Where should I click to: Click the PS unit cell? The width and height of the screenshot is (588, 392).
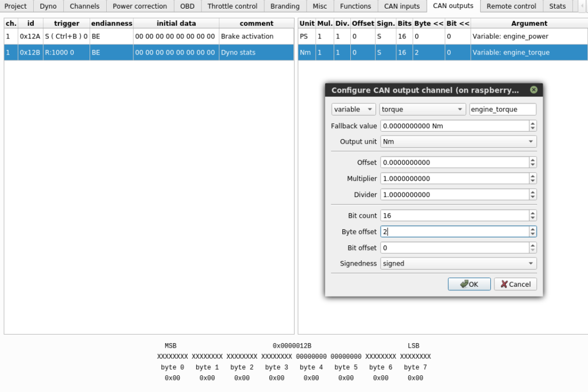307,36
